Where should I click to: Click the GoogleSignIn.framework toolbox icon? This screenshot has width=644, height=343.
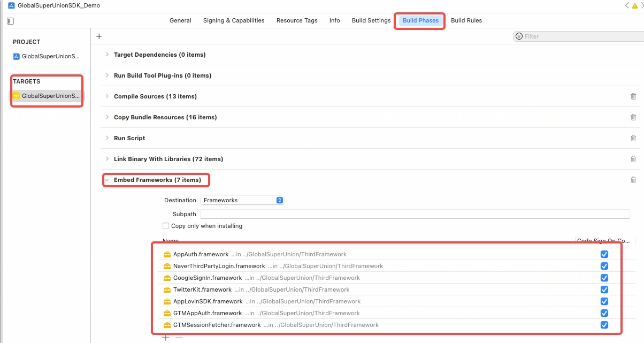point(167,278)
